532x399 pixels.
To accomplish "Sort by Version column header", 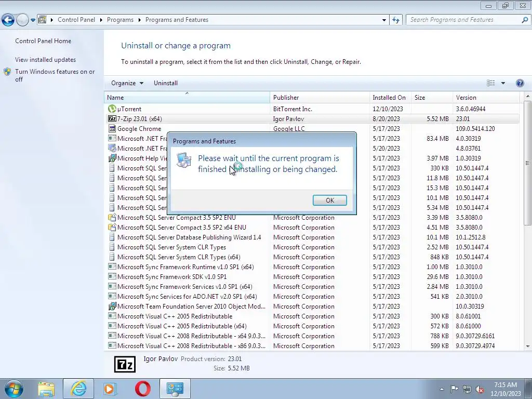I will tap(486, 97).
